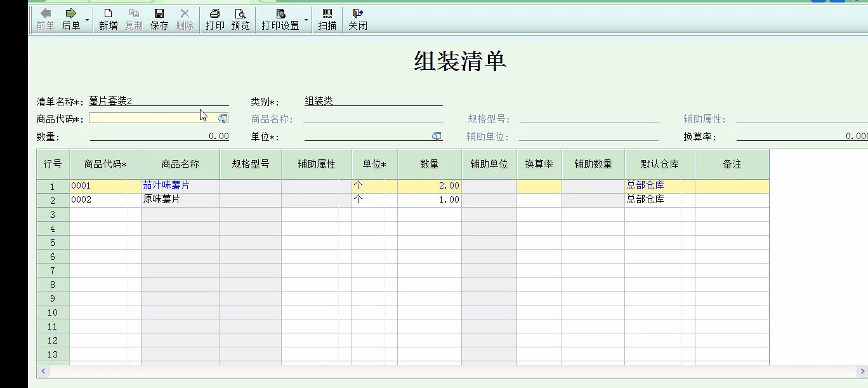Image resolution: width=868 pixels, height=388 pixels.
Task: Open the lookup icon in 商品代码 field
Action: (x=223, y=118)
